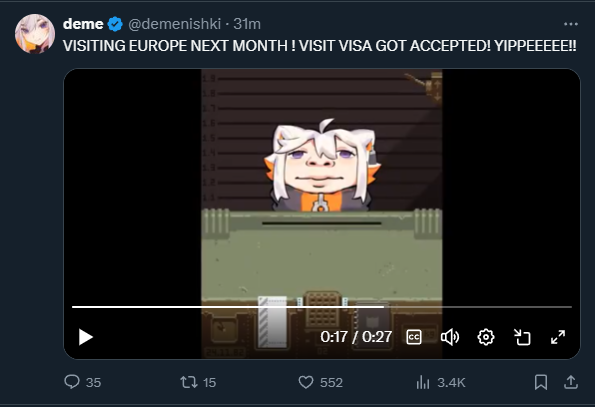Mute the video using the speaker icon
Viewport: 595px width, 407px height.
point(450,337)
